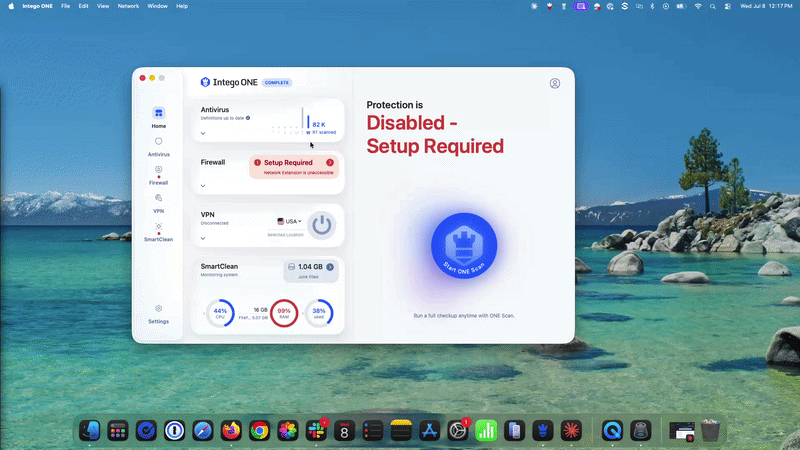The image size is (800, 450).
Task: Click the arrow on Firewall Setup Required
Action: 330,162
